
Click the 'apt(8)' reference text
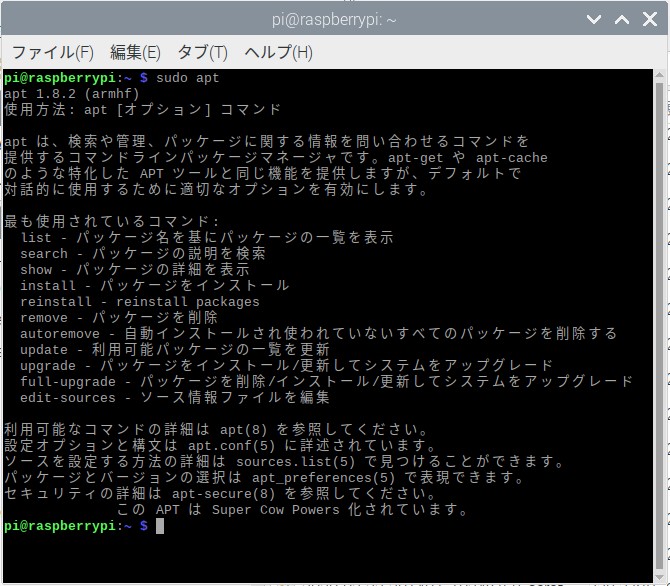244,430
